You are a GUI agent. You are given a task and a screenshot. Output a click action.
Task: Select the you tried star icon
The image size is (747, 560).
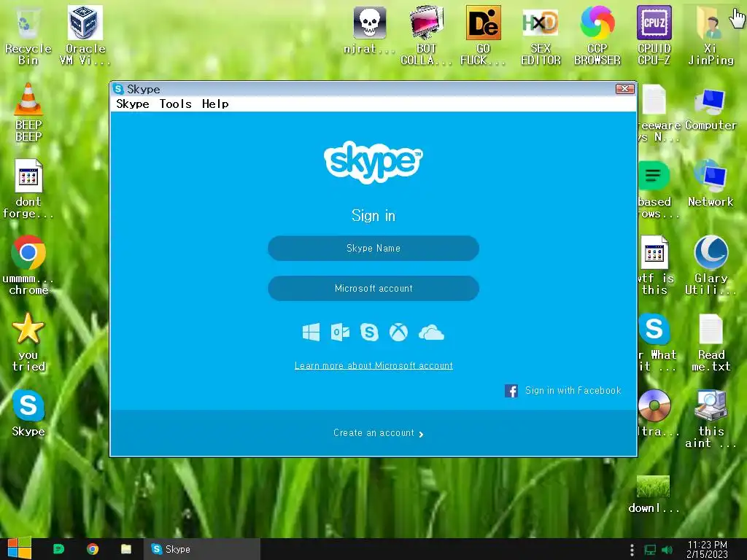coord(28,342)
